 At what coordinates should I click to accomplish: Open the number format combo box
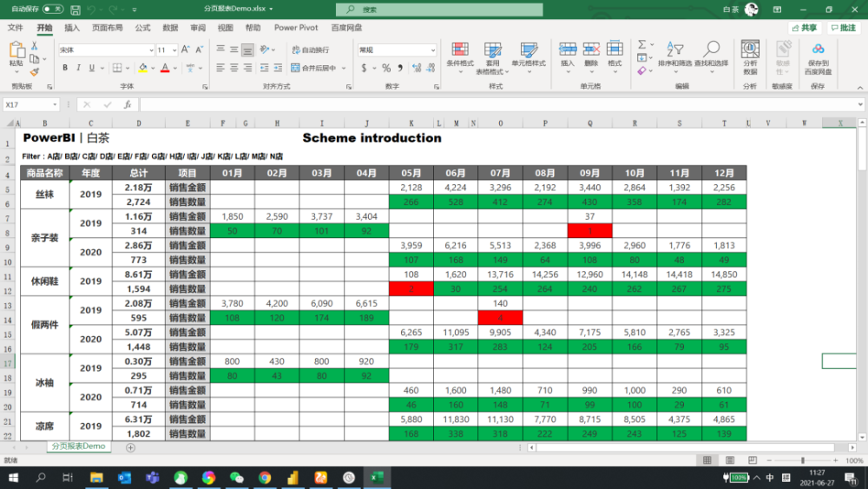click(x=397, y=50)
